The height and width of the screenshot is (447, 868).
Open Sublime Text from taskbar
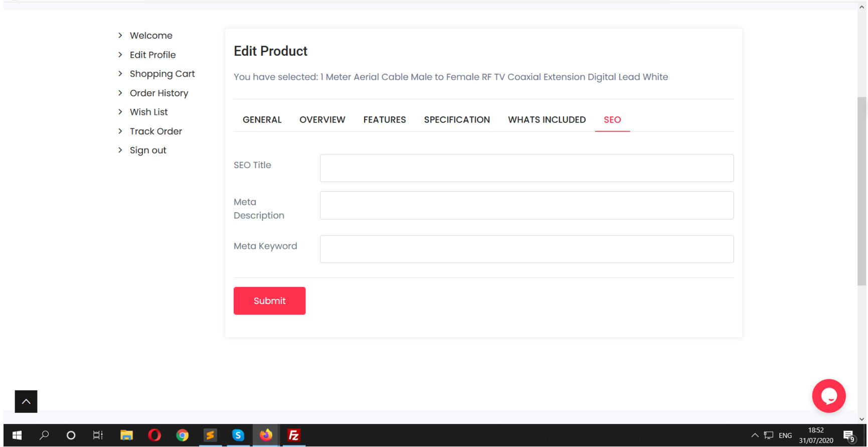click(x=211, y=435)
